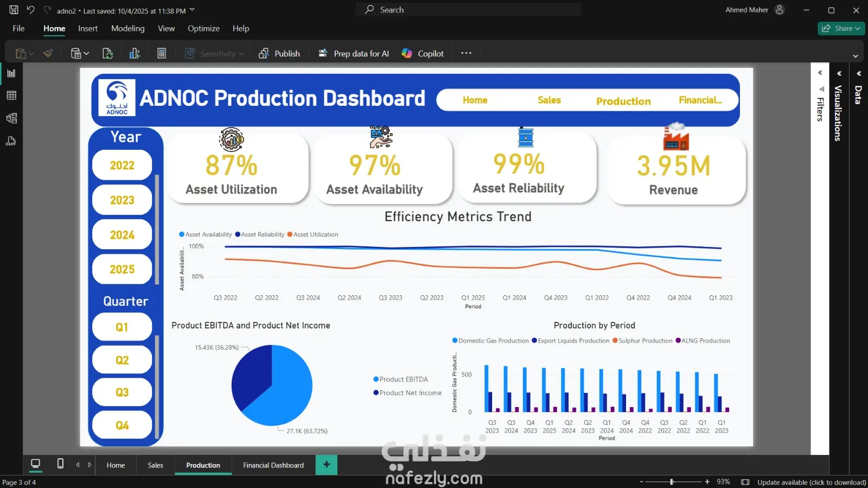
Task: Open the Model view icon
Action: (11, 118)
